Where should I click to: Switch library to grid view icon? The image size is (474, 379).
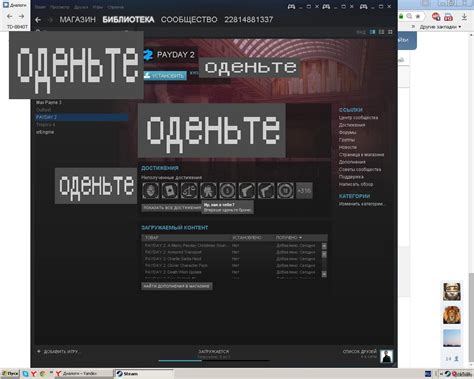tap(390, 32)
